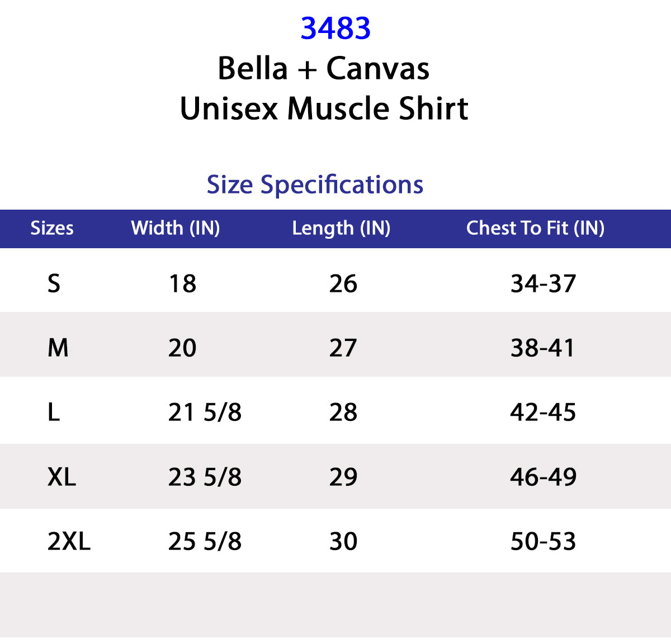Screen dimensions: 671x644
Task: Click the 23 5/8 width value
Action: [205, 477]
